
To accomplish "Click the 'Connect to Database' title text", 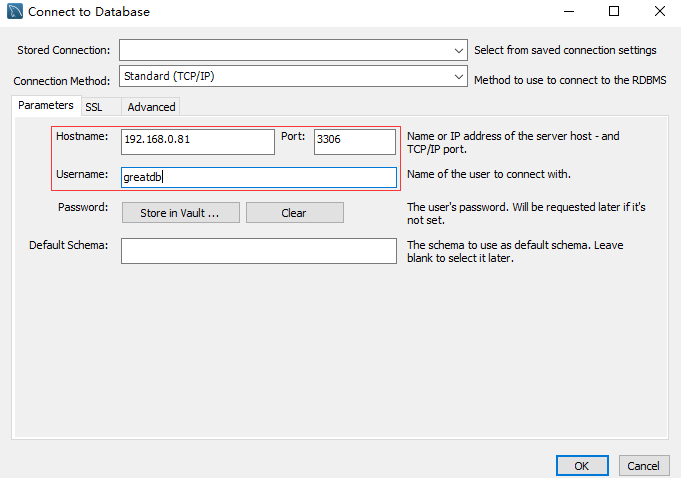I will [89, 12].
